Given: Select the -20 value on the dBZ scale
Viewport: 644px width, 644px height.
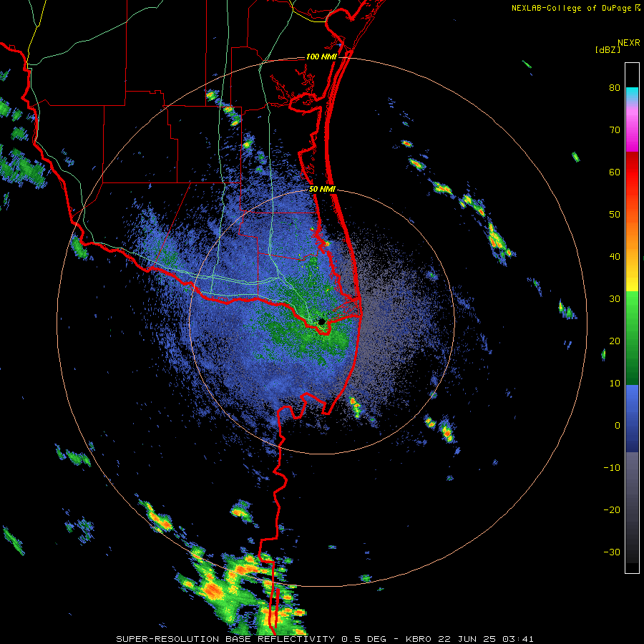Looking at the screenshot, I should (x=612, y=510).
